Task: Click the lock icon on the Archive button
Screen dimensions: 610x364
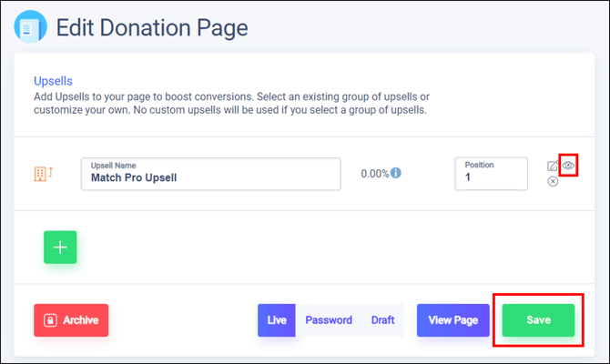Action: click(50, 320)
